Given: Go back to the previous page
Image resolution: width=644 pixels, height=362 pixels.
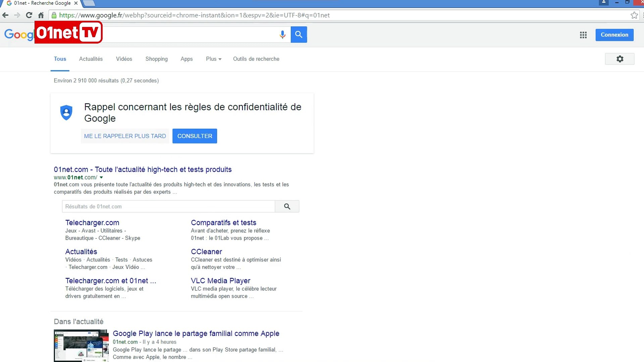Looking at the screenshot, I should [5, 15].
